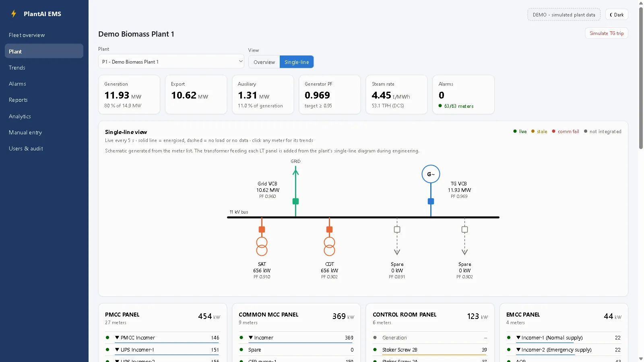Click the CDT transformer symbol
Image resolution: width=644 pixels, height=362 pixels.
[x=329, y=246]
